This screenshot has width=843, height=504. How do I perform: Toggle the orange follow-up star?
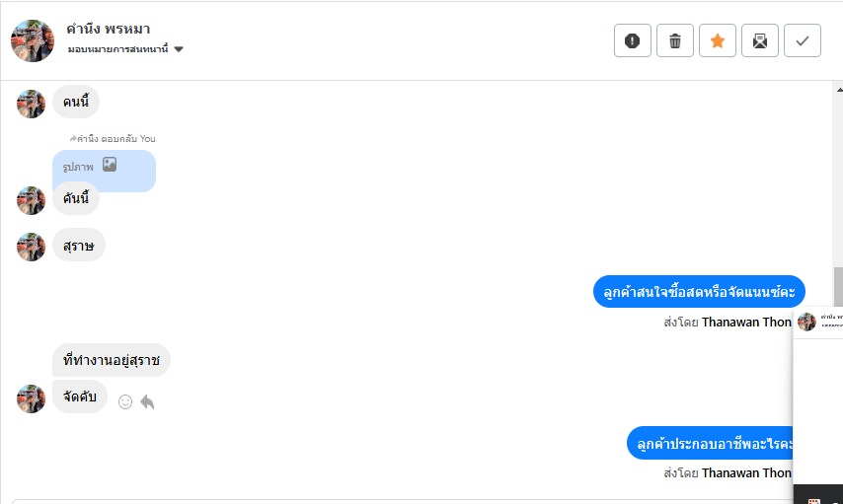[718, 40]
